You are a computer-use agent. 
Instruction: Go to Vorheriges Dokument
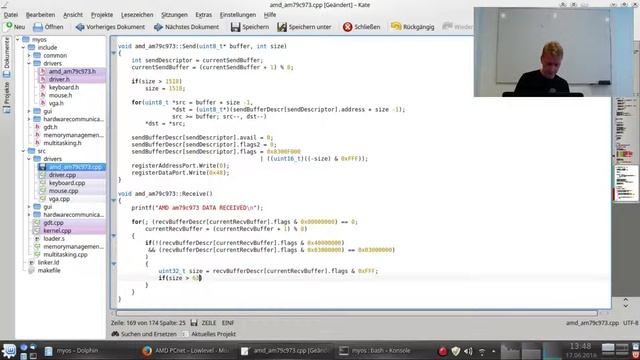[110, 27]
